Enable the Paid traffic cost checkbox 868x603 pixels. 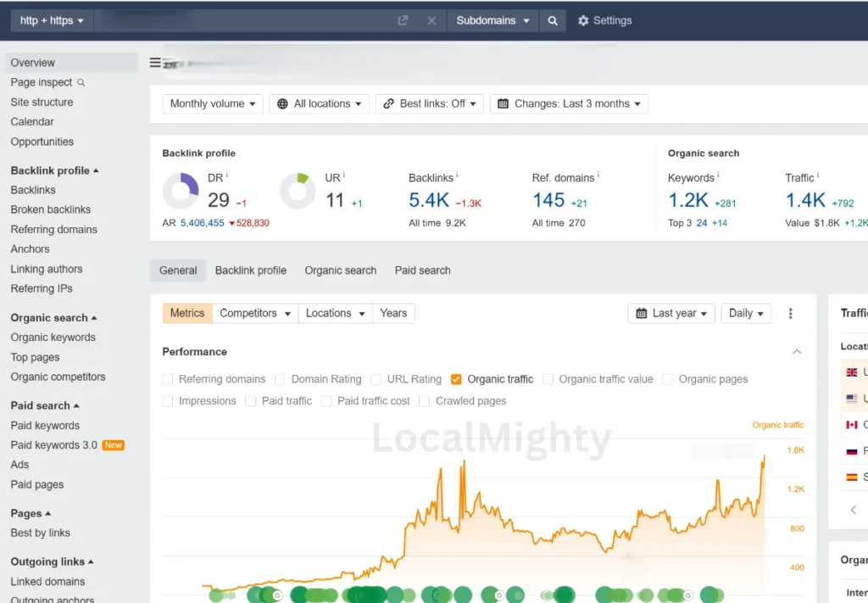[x=326, y=401]
